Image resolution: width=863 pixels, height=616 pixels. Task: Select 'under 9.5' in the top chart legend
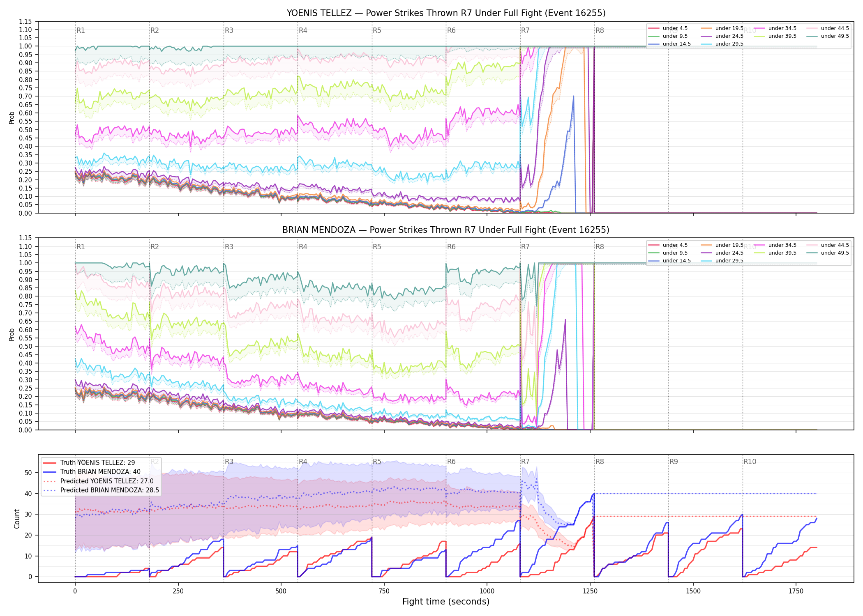[668, 36]
